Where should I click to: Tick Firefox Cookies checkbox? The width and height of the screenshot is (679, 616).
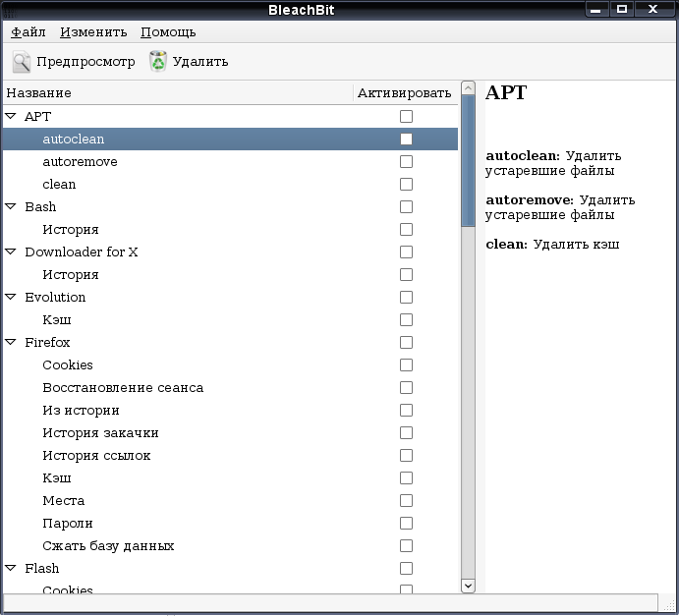(x=406, y=364)
